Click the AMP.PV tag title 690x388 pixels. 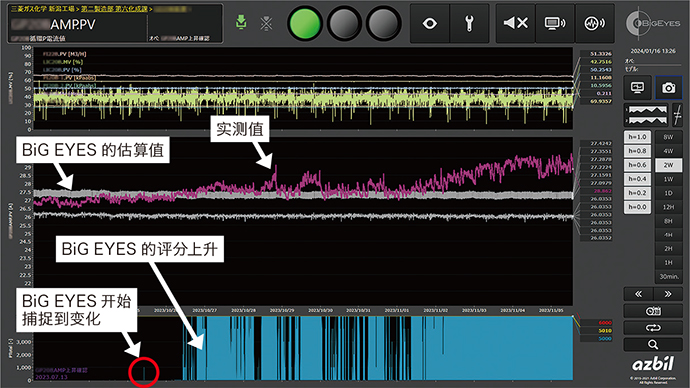[73, 25]
